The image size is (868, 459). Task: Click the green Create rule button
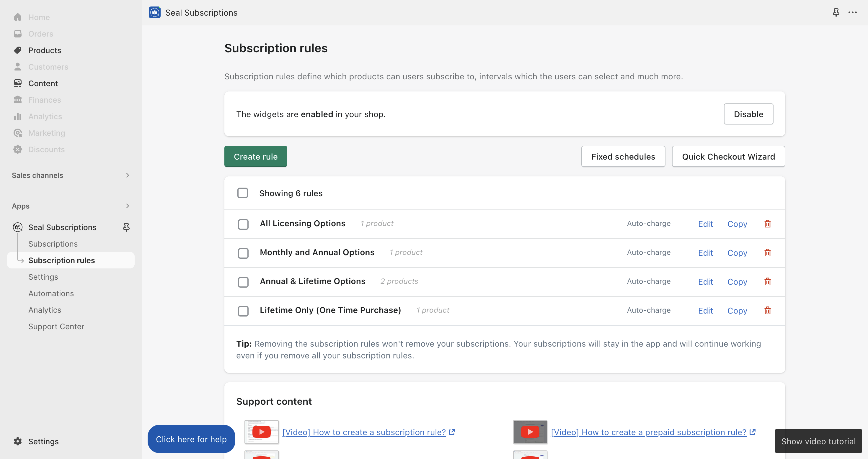pos(255,156)
